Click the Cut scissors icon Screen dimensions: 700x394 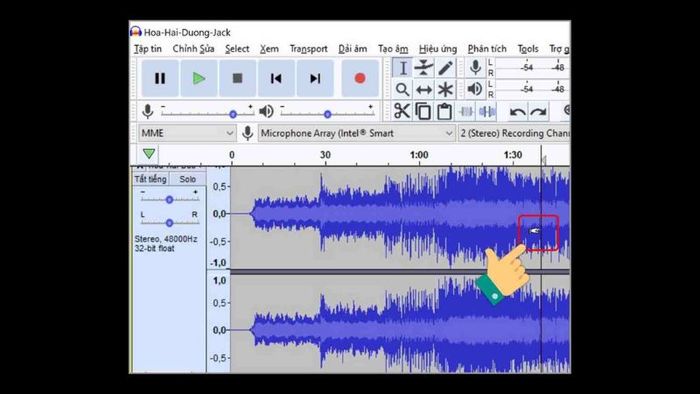402,111
